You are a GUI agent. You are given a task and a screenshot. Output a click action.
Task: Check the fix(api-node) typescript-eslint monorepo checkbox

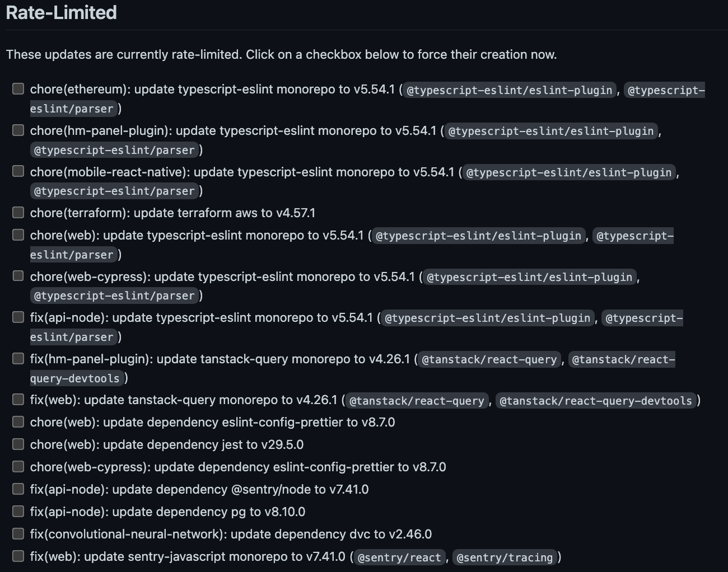coord(18,317)
